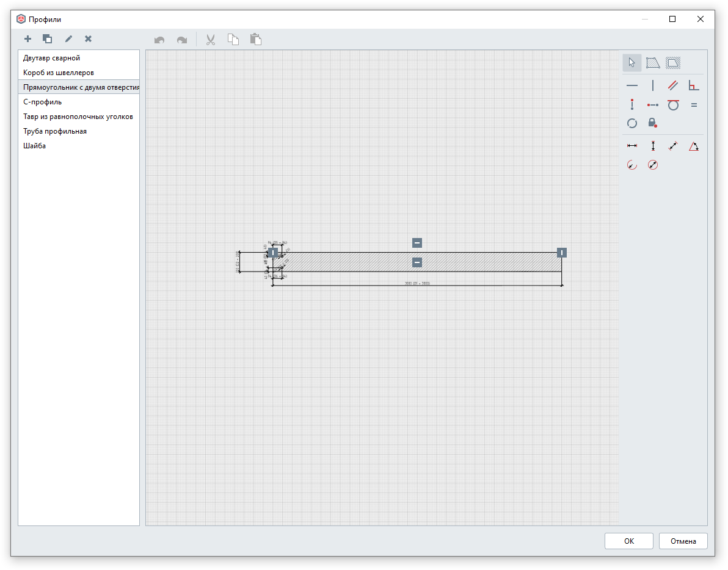The width and height of the screenshot is (728, 570).
Task: Delete the selected profile with X icon
Action: [88, 39]
